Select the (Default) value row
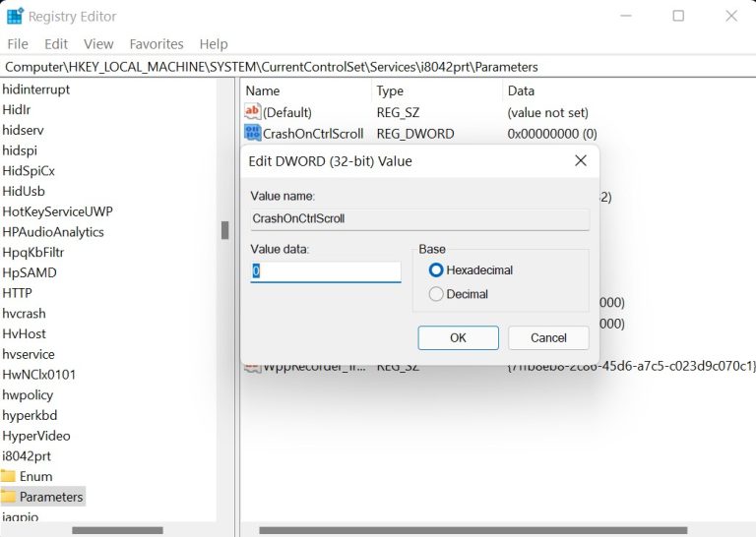The height and width of the screenshot is (537, 756). [287, 113]
